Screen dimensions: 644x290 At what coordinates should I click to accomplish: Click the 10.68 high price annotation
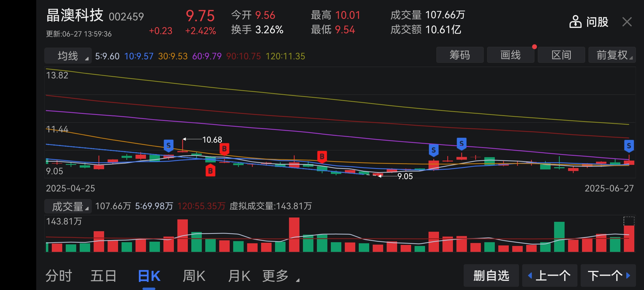[x=212, y=140]
